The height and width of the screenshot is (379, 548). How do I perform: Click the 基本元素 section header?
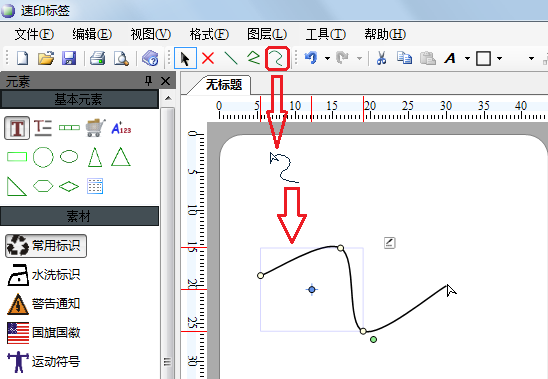(x=79, y=99)
